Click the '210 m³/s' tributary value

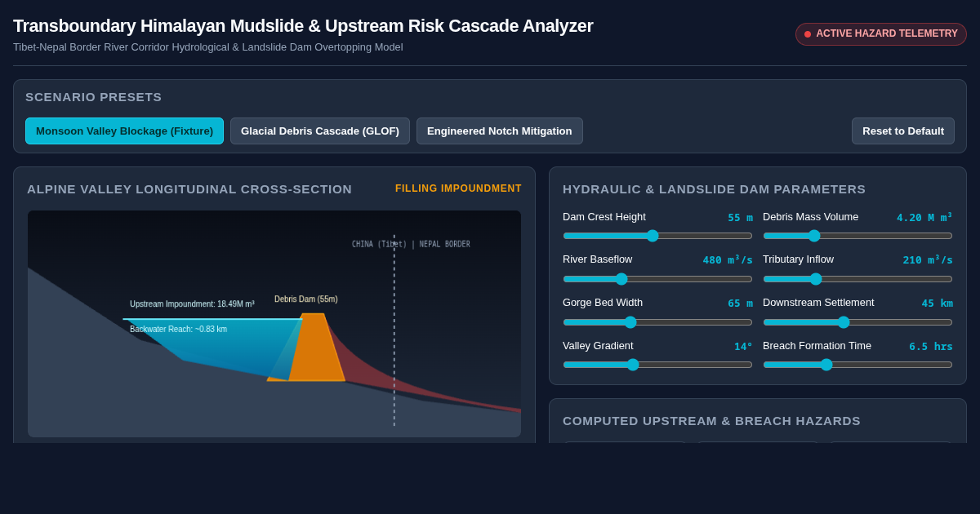(x=928, y=259)
